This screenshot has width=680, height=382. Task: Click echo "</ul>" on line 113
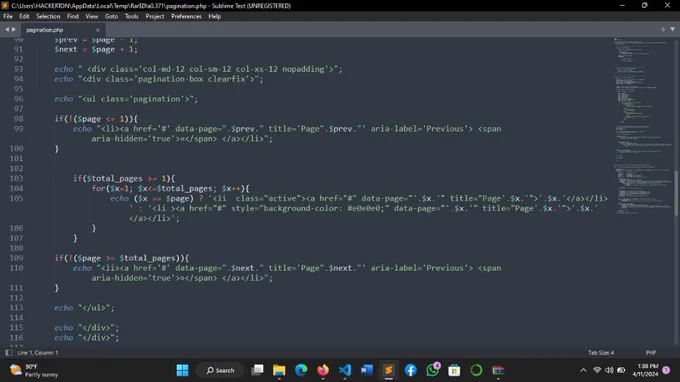[x=85, y=308]
